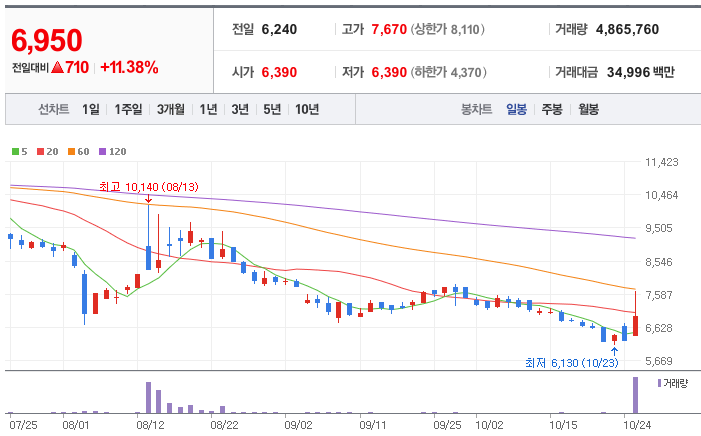Show the 5년 line chart
The width and height of the screenshot is (701, 436).
point(272,109)
